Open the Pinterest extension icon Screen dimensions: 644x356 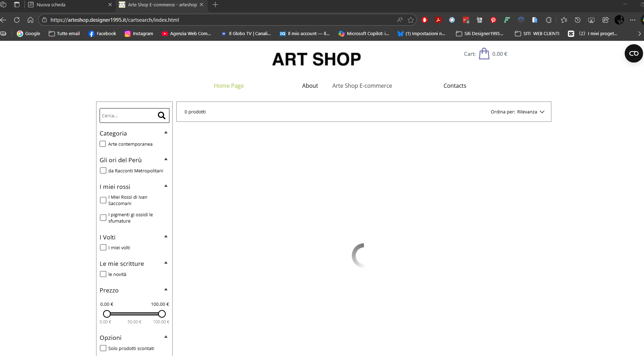click(493, 20)
